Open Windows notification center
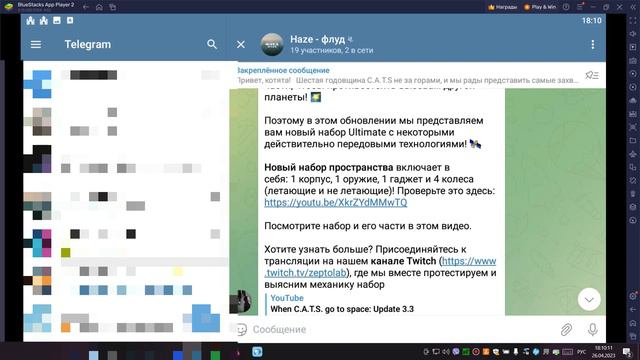 627,351
